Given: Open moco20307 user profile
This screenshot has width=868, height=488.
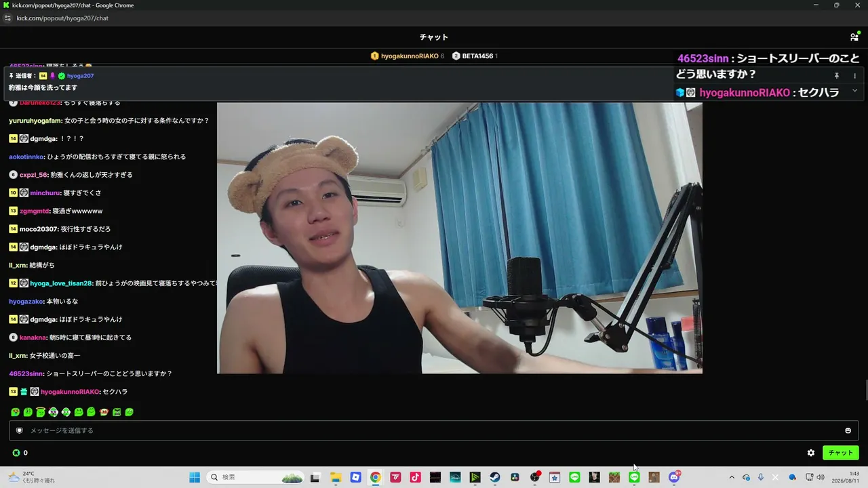Looking at the screenshot, I should 39,229.
